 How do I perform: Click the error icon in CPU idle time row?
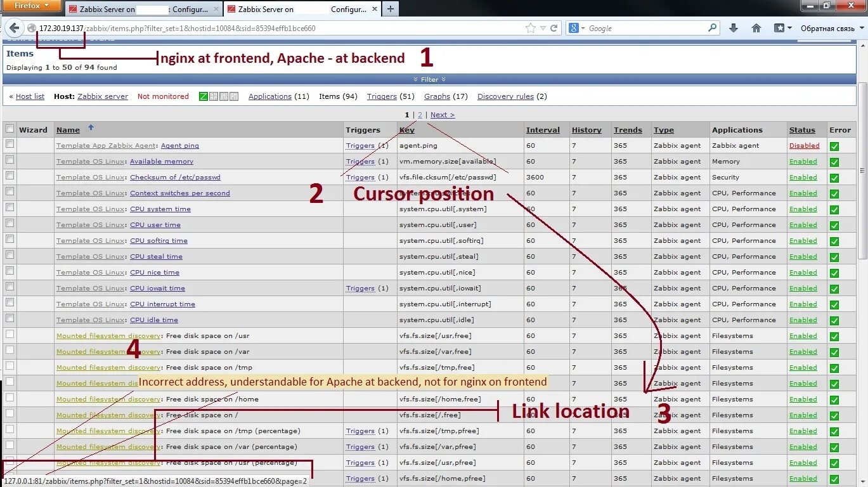click(x=834, y=320)
